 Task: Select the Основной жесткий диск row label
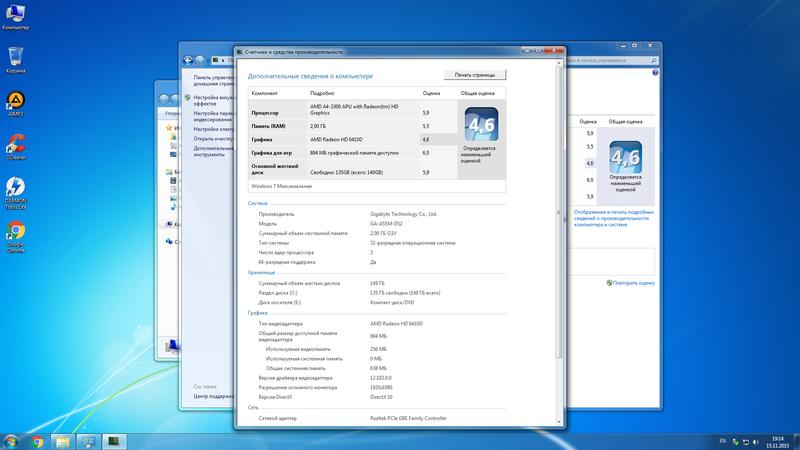click(x=274, y=169)
